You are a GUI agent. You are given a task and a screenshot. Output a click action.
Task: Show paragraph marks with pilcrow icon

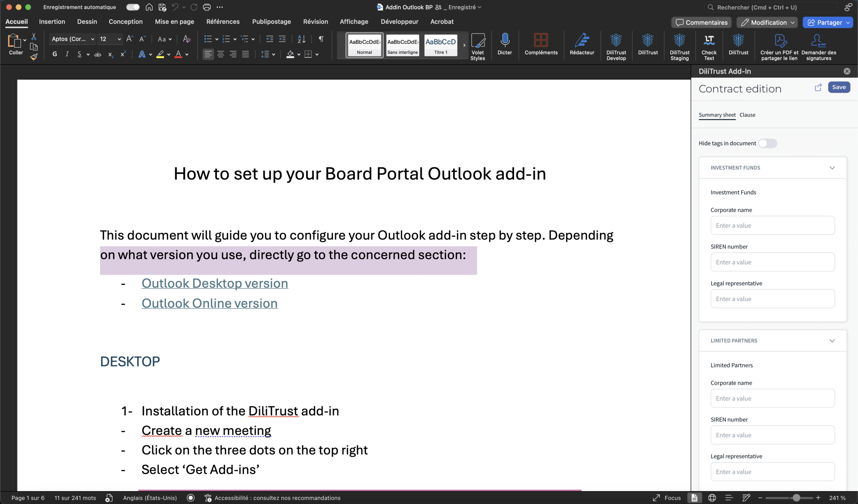[321, 39]
